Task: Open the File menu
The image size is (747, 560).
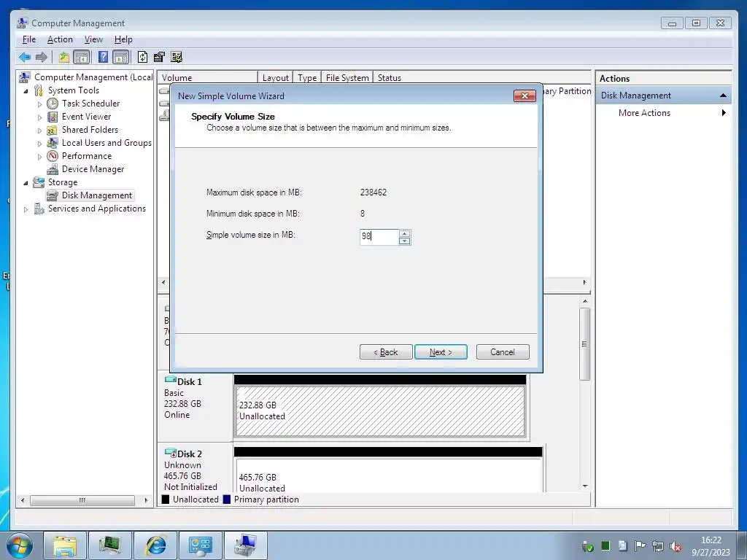Action: [29, 39]
